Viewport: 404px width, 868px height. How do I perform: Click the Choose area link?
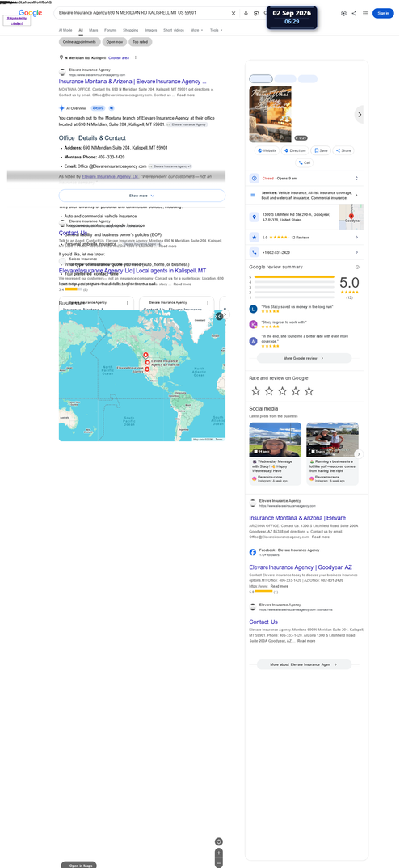click(x=119, y=57)
